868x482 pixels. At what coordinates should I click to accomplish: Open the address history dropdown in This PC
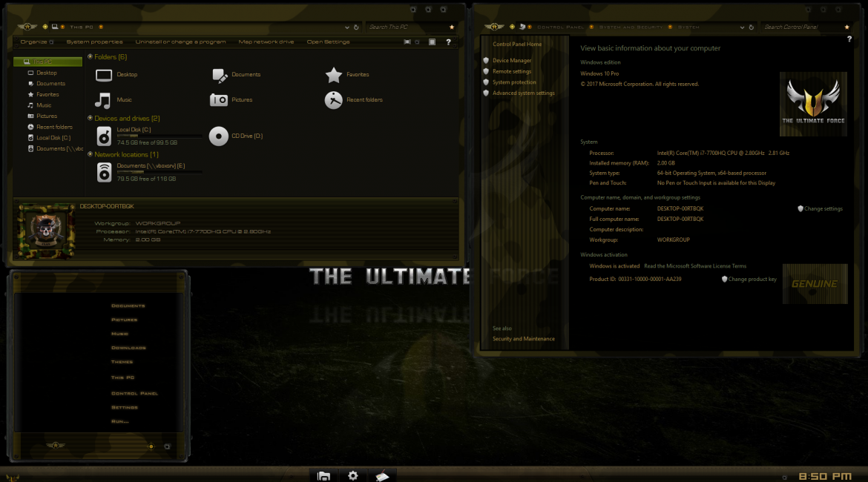pos(347,27)
